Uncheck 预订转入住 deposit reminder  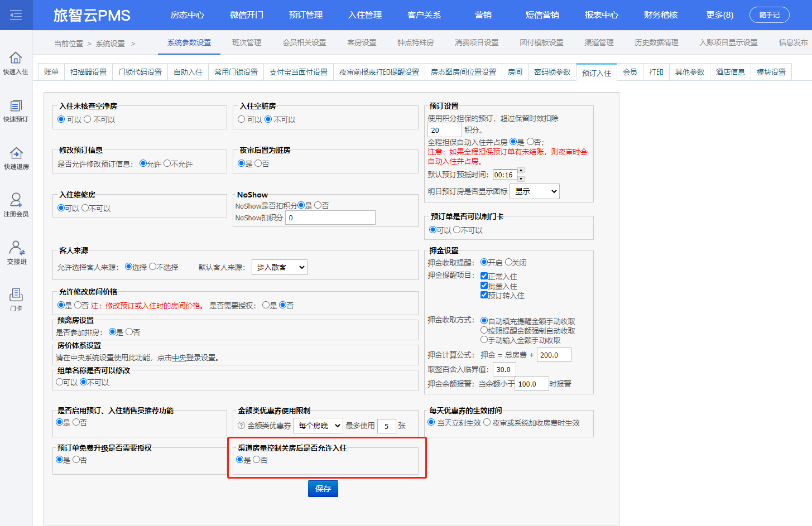pyautogui.click(x=484, y=295)
